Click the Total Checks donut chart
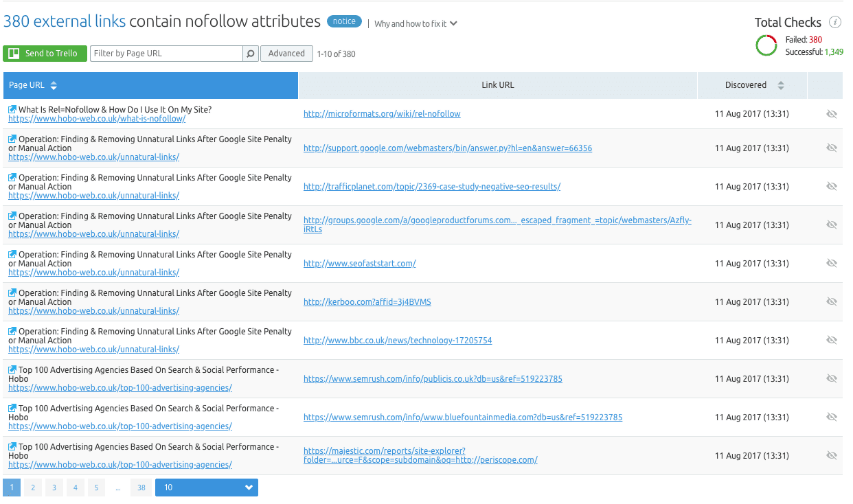The image size is (853, 504). [x=766, y=45]
